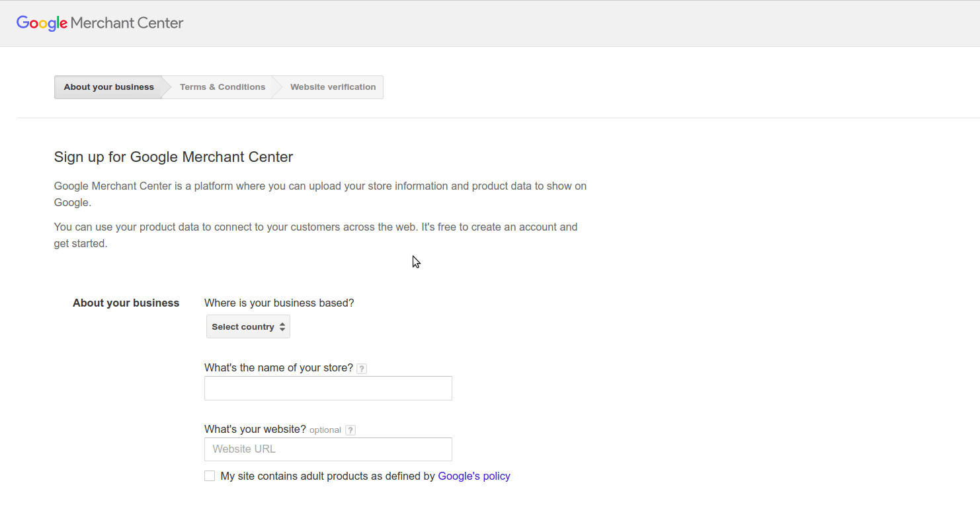The height and width of the screenshot is (528, 980).
Task: Click the 'Sign up for Google Merchant Center' heading
Action: click(173, 157)
